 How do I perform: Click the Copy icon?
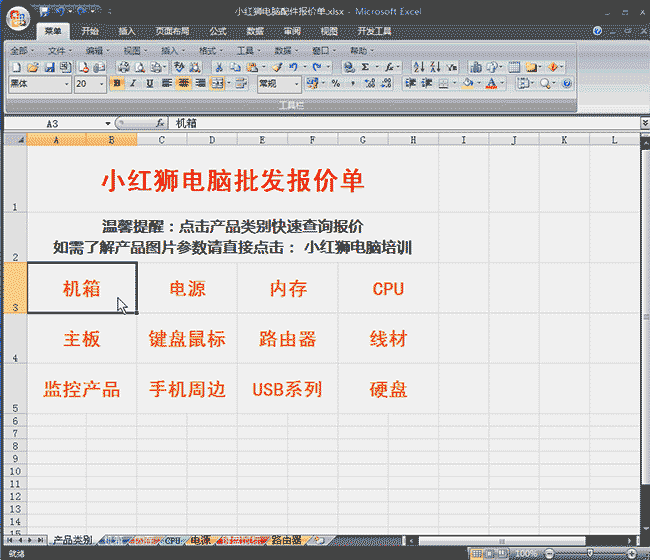[x=235, y=67]
